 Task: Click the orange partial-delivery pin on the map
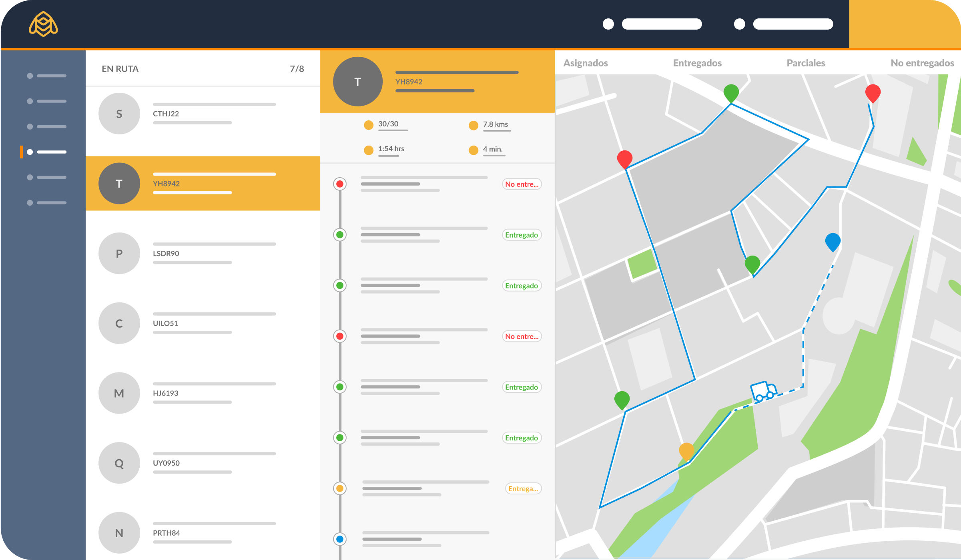(x=687, y=452)
